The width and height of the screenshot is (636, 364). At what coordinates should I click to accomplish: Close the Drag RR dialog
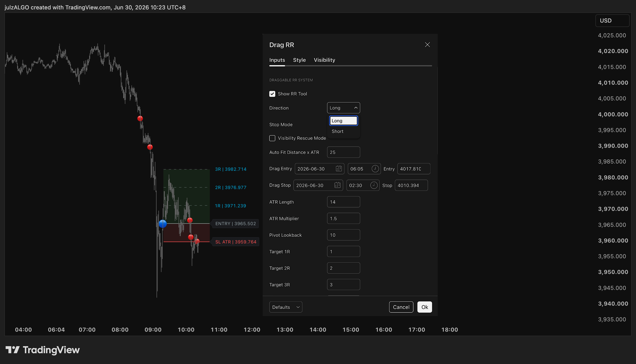427,45
